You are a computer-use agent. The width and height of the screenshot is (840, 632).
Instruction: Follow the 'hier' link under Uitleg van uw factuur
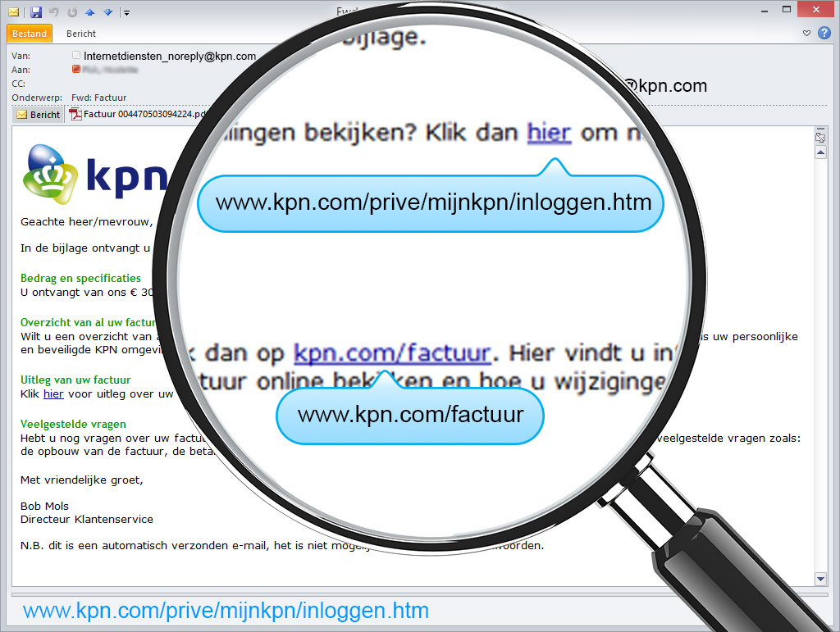(x=53, y=393)
